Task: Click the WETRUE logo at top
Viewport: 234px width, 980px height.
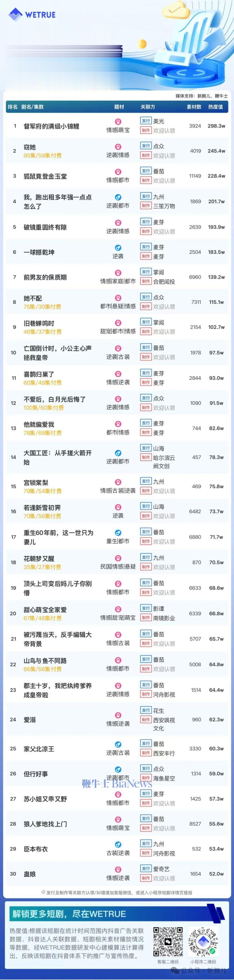Action: (x=32, y=15)
